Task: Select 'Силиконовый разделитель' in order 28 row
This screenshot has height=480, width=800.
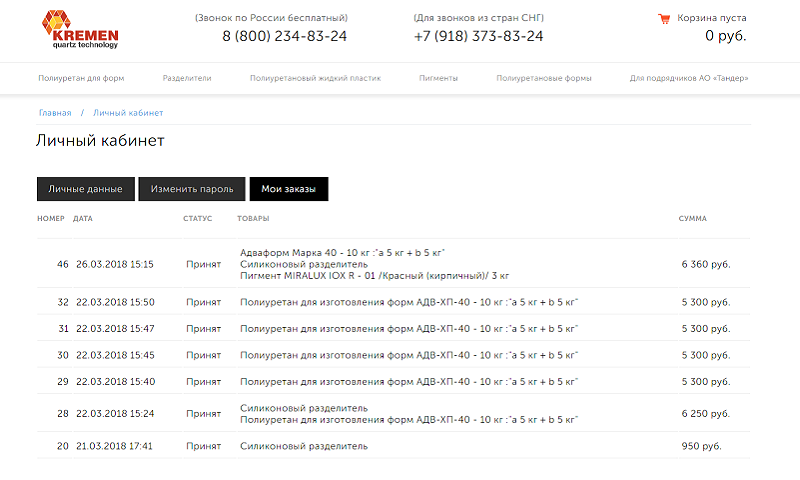Action: tap(304, 408)
